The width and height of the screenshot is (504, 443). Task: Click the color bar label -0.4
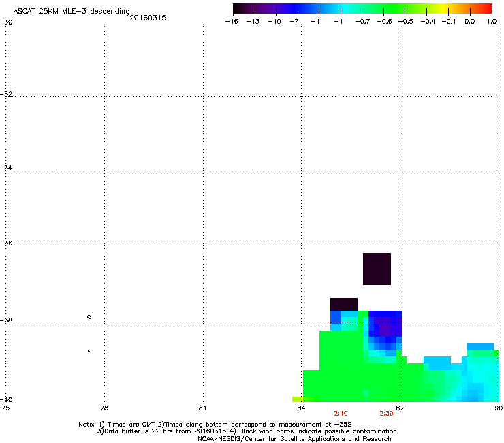pos(428,22)
